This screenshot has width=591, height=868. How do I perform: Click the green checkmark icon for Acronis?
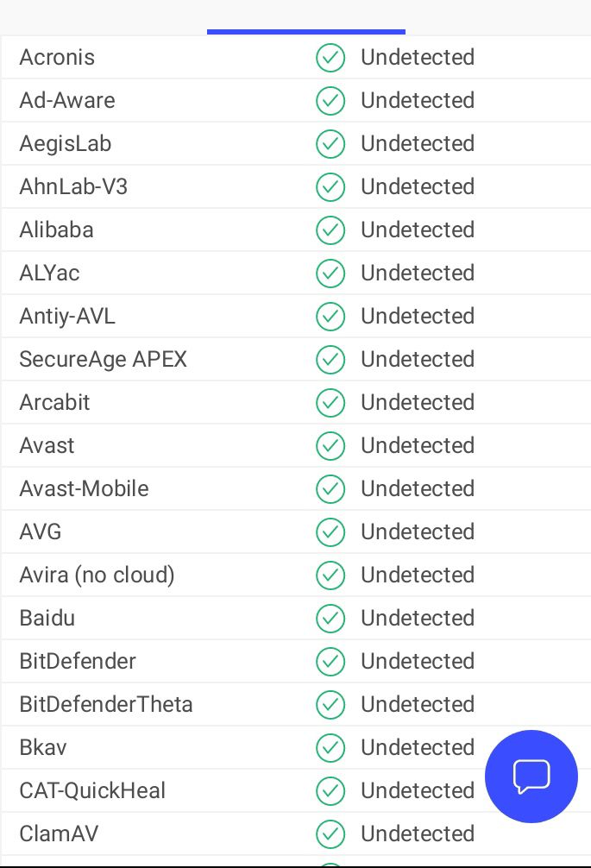tap(330, 58)
